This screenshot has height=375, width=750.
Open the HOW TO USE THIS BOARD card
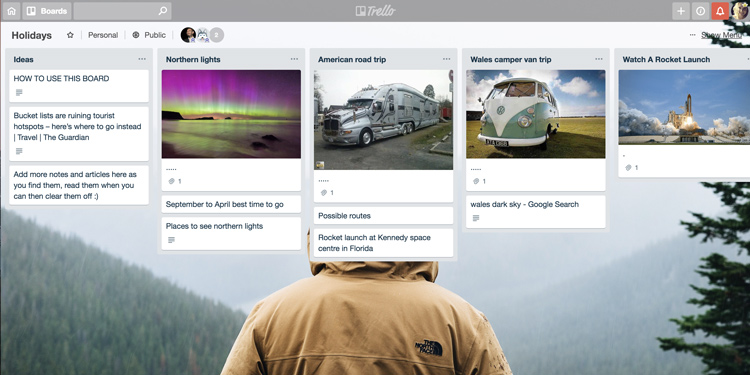point(79,86)
